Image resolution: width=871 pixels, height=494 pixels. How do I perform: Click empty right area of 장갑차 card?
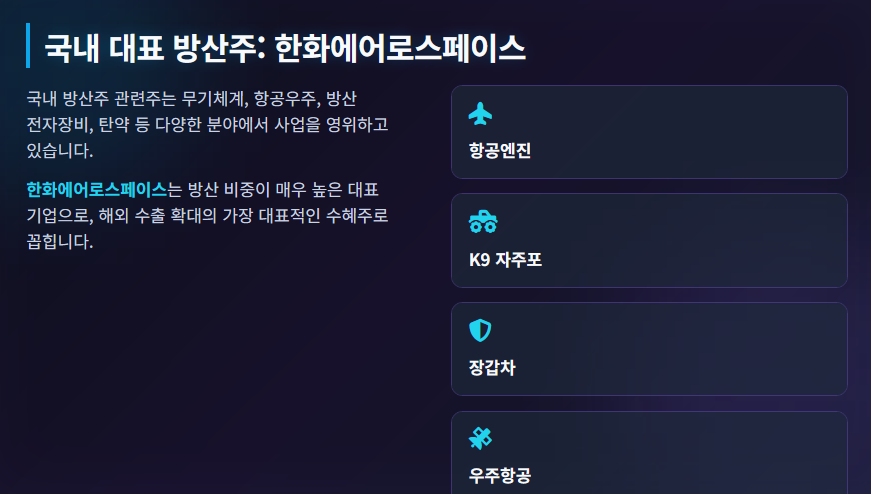694,349
